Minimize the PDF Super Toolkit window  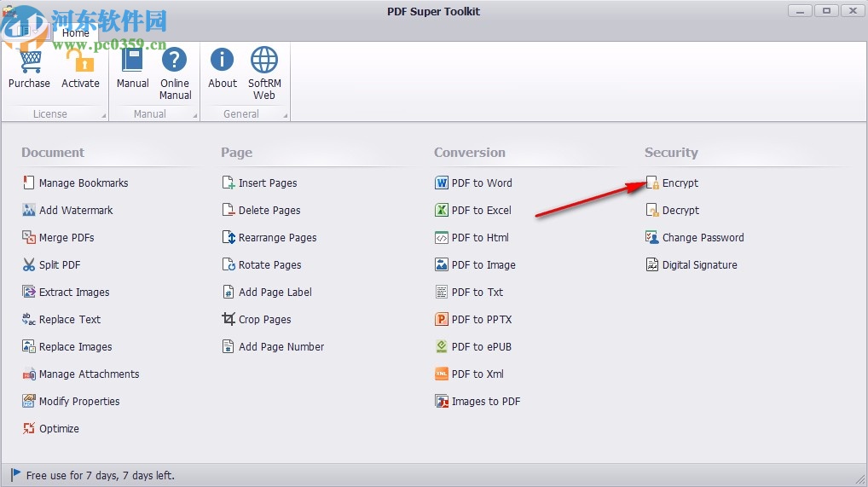click(x=800, y=10)
